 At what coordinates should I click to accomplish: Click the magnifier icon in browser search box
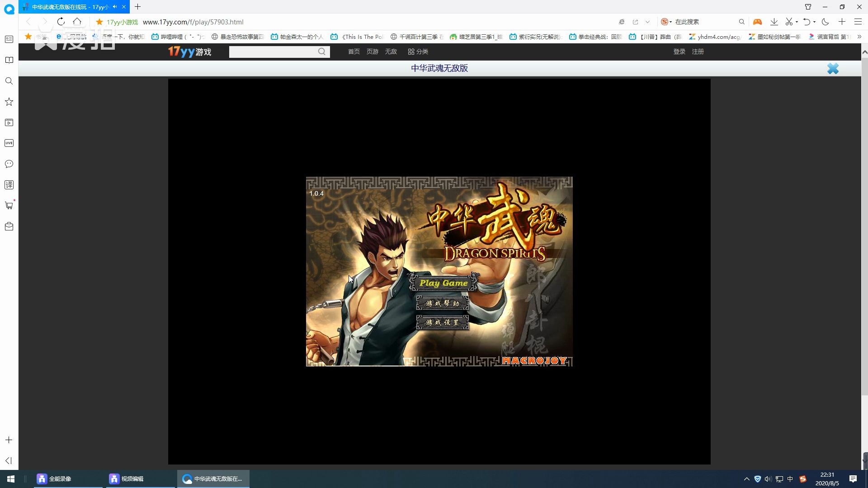741,22
